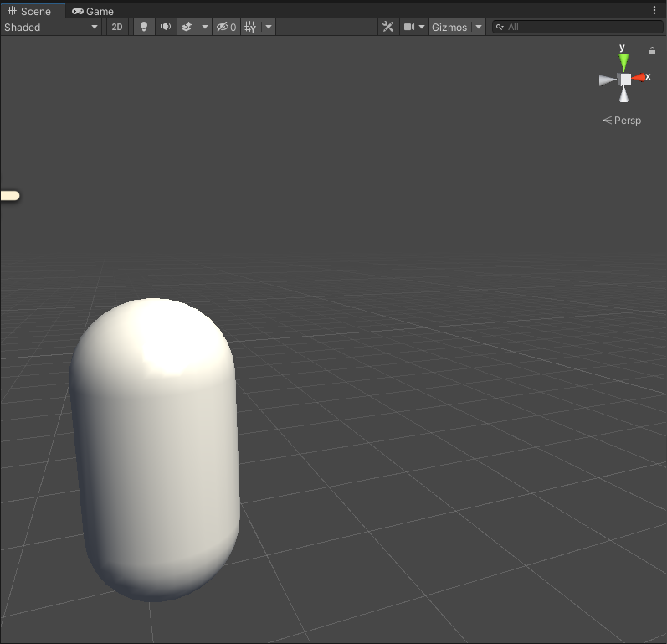
Task: Toggle Gizmos button
Action: point(449,28)
